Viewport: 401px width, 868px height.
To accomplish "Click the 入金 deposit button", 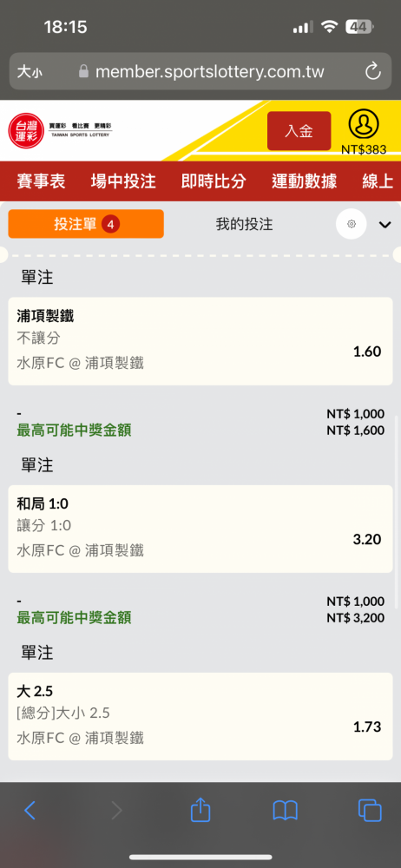I will [299, 131].
